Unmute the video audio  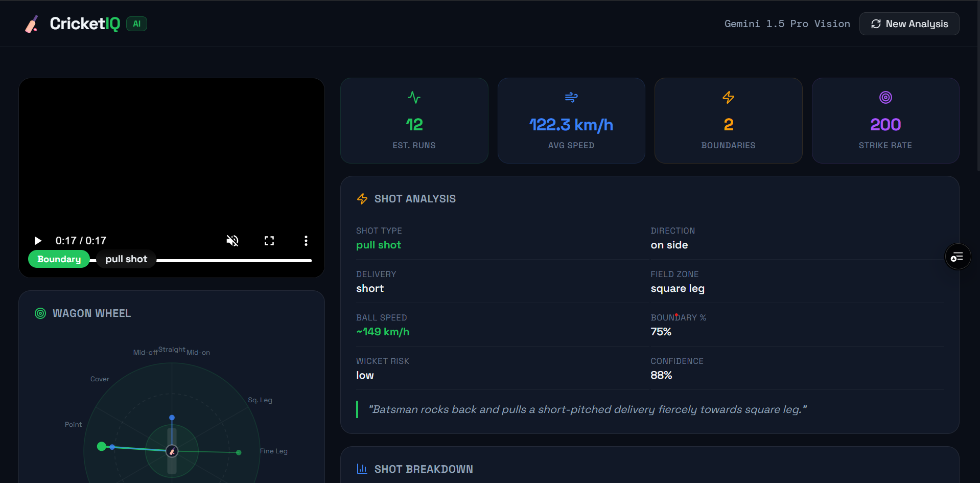tap(232, 241)
